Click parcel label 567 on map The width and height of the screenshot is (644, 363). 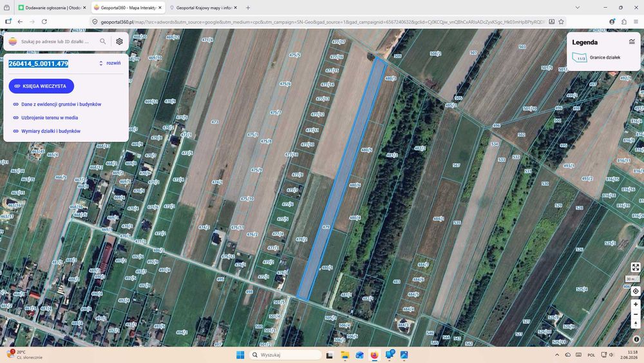point(457,165)
